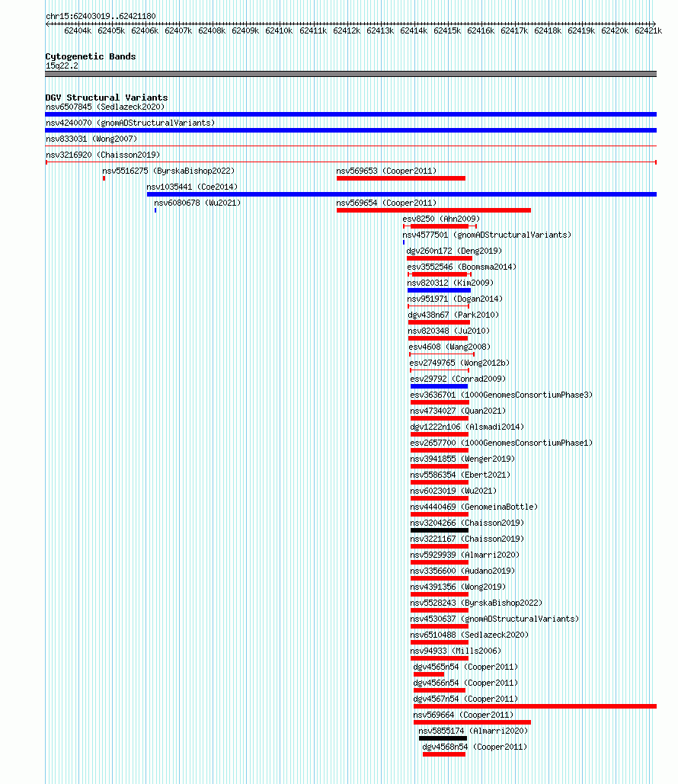The height and width of the screenshot is (784, 678).
Task: Click the 62421k ruler tick label
Action: (648, 31)
